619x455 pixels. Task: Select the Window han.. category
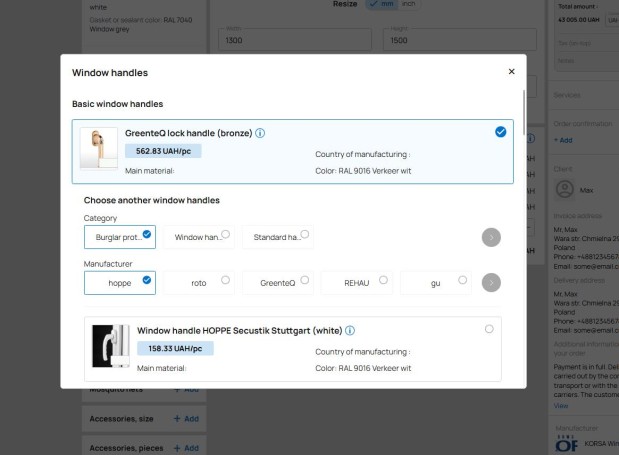click(199, 237)
